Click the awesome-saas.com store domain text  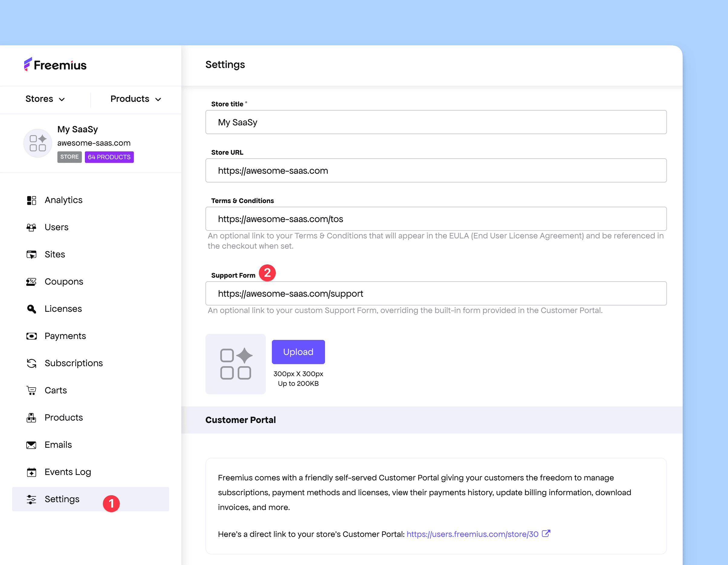pos(94,143)
